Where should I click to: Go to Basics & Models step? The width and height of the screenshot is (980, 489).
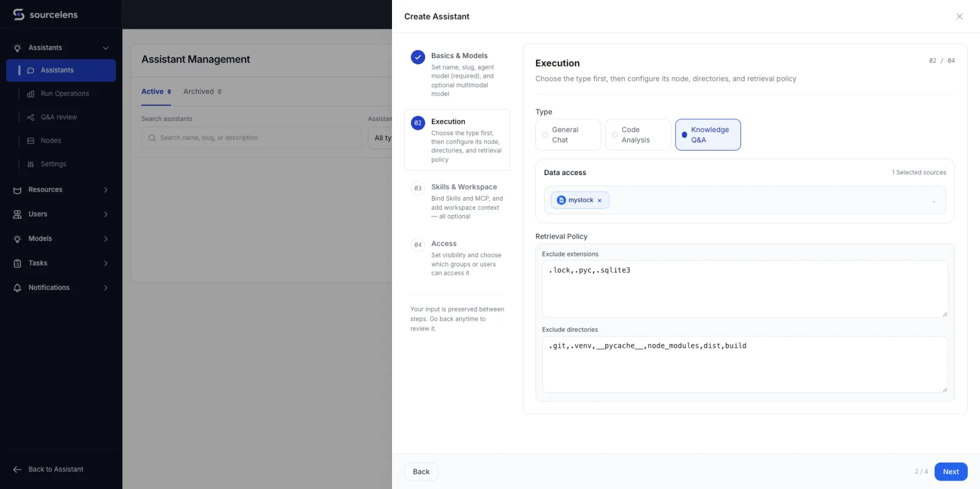pos(458,74)
